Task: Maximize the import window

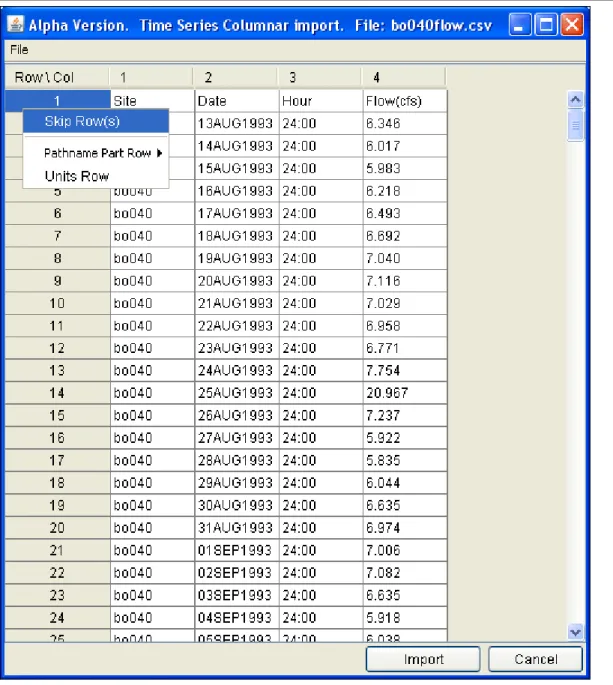Action: click(546, 24)
